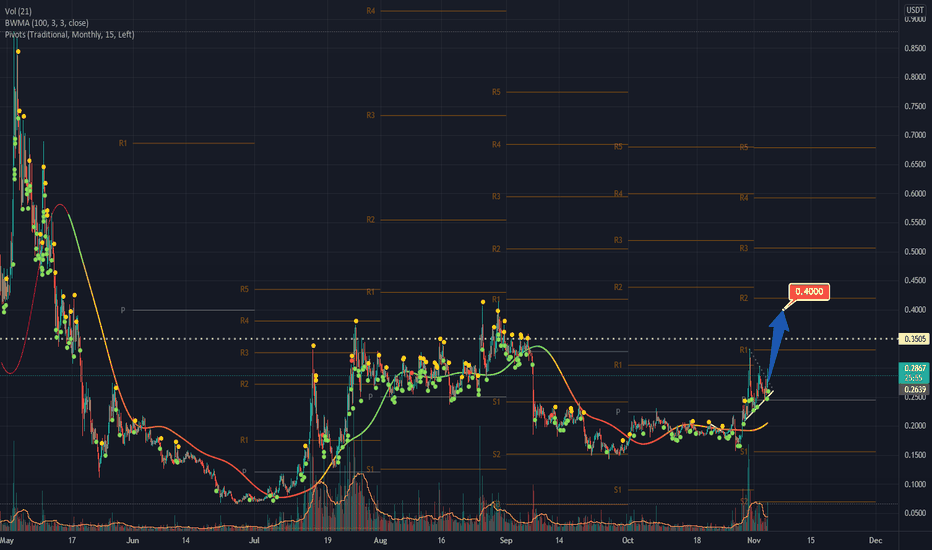932x550 pixels.
Task: Click the 18 date label after Oct
Action: (x=697, y=540)
